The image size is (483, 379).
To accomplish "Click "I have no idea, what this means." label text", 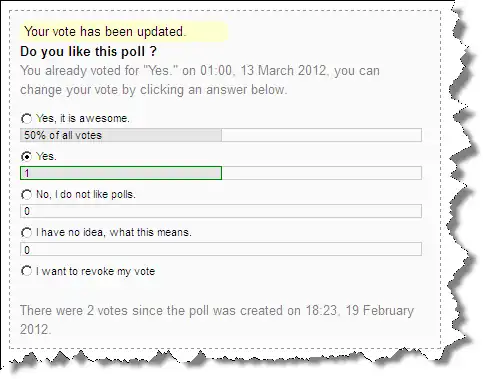I will [114, 232].
